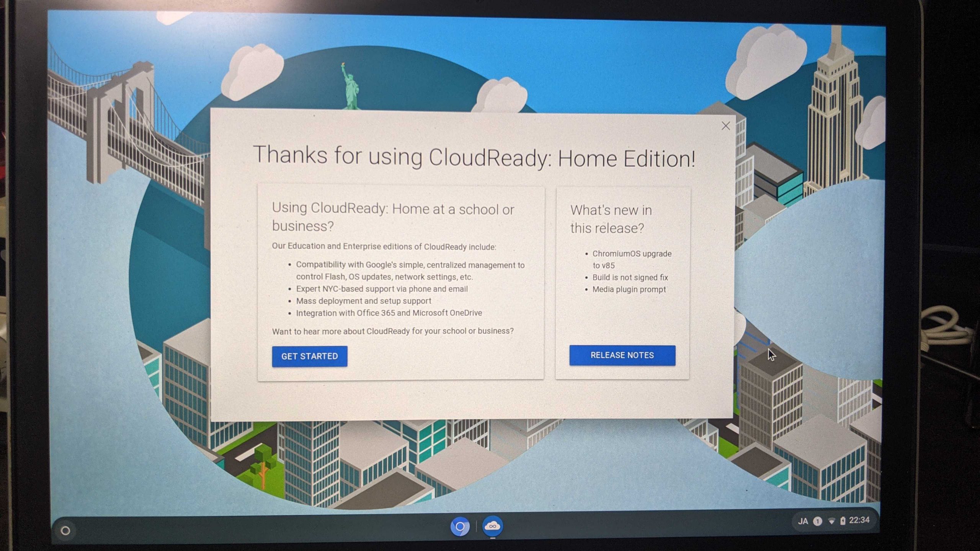
Task: Click 'Want to hear more about CloudReady' line
Action: [393, 331]
